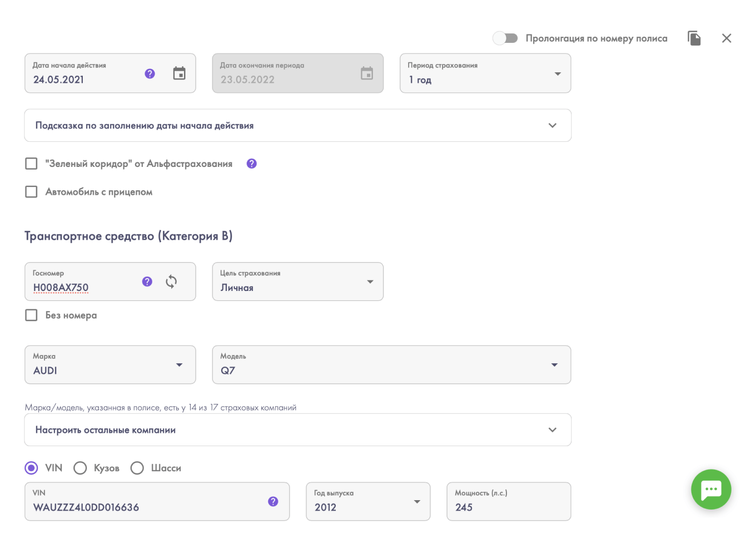Viewport: 756px width, 558px height.
Task: Tick the Без номера checkbox
Action: coord(32,315)
